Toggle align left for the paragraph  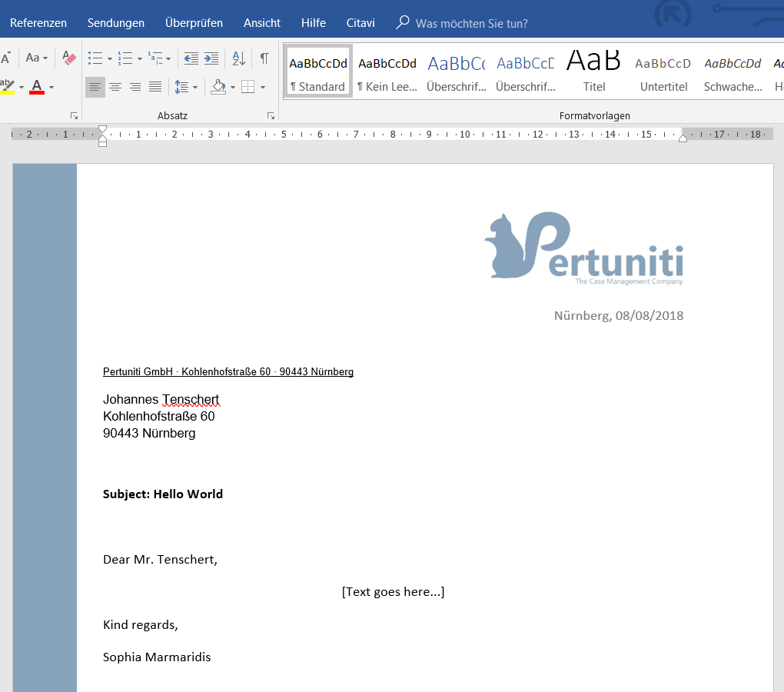pyautogui.click(x=95, y=87)
